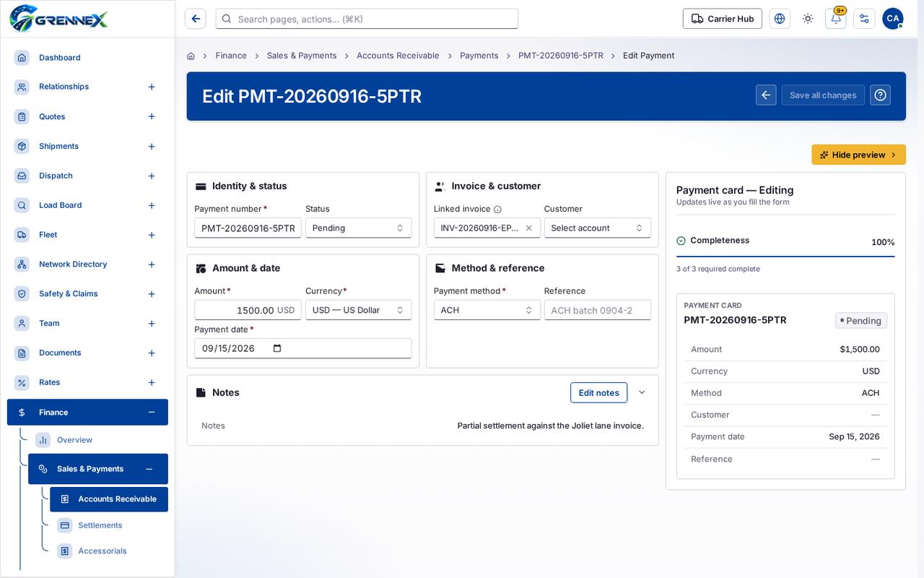Toggle light theme sun icon
The width and height of the screenshot is (924, 578).
[808, 19]
